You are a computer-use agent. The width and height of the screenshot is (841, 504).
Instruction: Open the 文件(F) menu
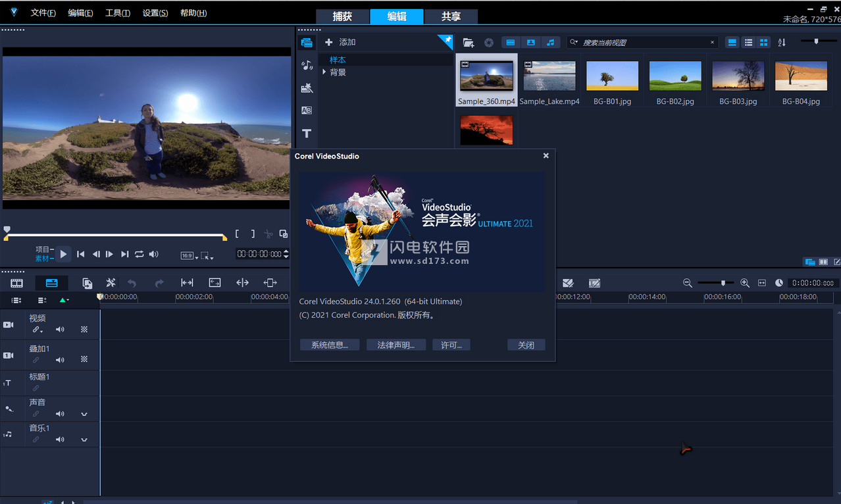pyautogui.click(x=43, y=13)
